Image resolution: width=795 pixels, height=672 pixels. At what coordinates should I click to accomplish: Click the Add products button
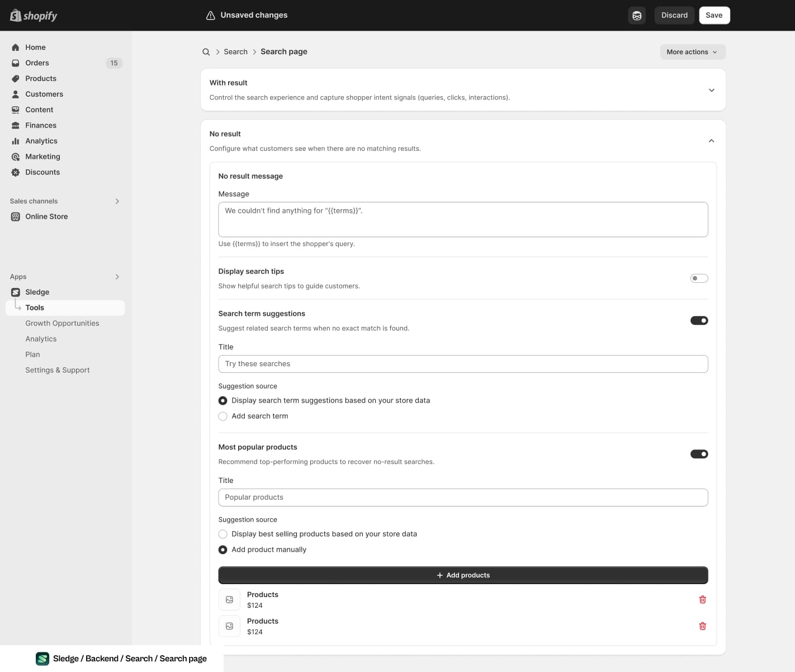point(463,575)
